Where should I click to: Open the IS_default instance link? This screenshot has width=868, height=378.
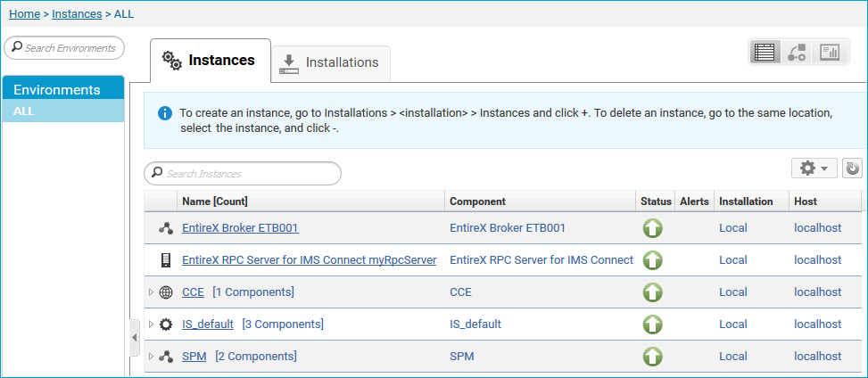point(208,325)
